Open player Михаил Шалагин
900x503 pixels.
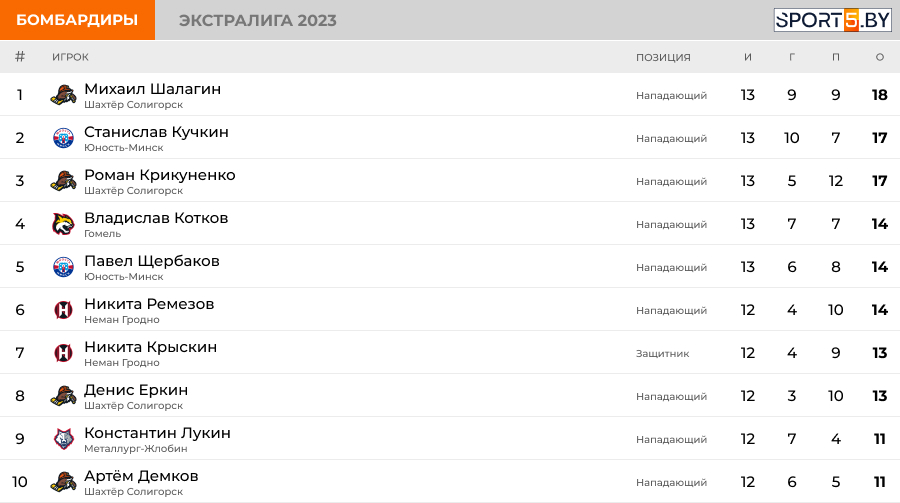tap(152, 89)
